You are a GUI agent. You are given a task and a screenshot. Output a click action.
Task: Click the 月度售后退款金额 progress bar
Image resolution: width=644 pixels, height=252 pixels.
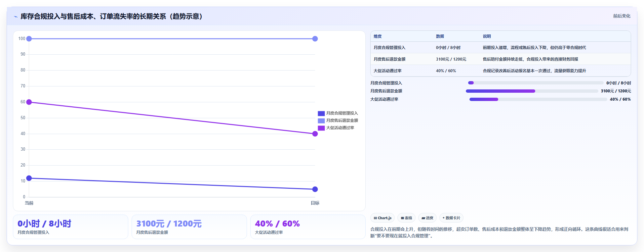(x=532, y=91)
